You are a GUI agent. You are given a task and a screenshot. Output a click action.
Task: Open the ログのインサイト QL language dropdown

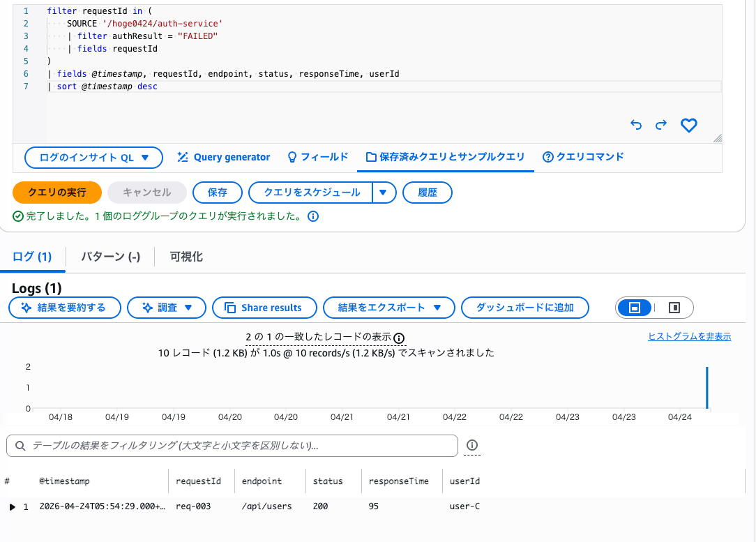93,158
